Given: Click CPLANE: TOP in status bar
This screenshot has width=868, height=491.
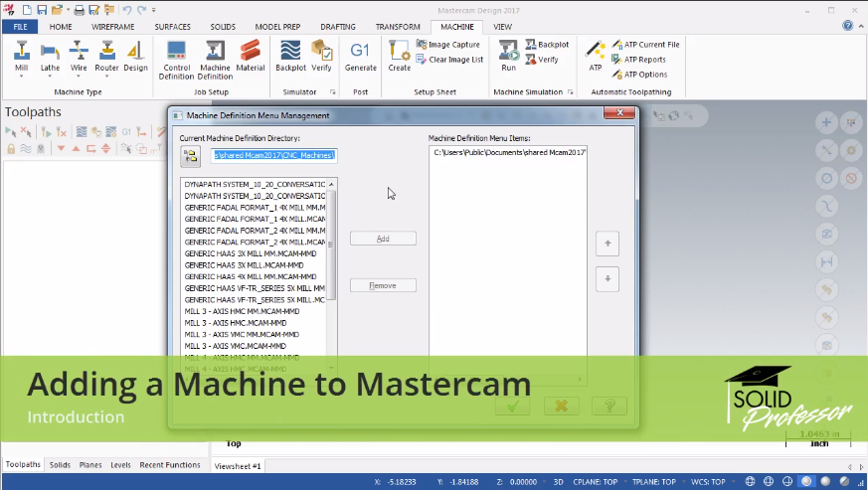Looking at the screenshot, I should [x=596, y=482].
